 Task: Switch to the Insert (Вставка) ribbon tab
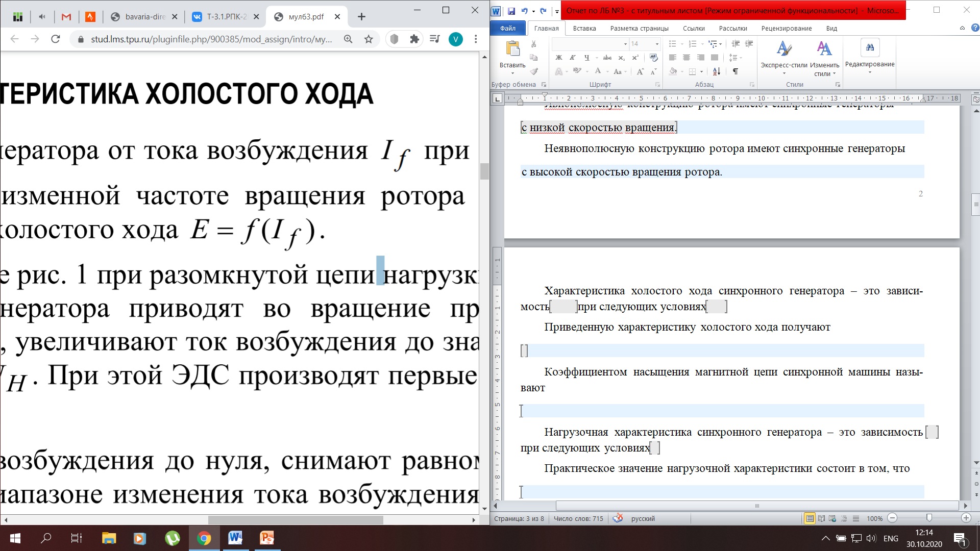(584, 29)
